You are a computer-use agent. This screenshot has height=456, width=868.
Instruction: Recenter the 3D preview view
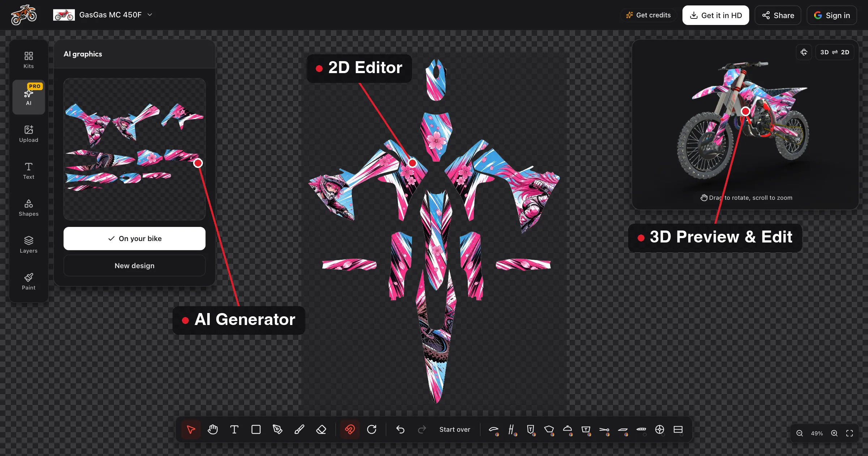pyautogui.click(x=804, y=52)
